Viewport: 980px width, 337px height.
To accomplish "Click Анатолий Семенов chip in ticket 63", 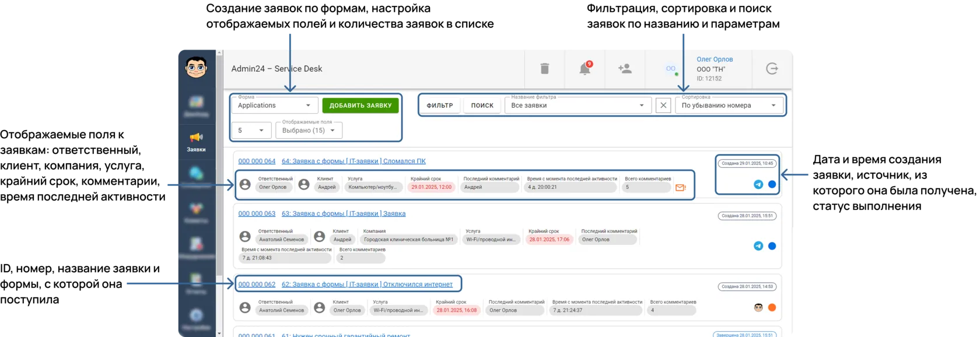I will point(282,240).
